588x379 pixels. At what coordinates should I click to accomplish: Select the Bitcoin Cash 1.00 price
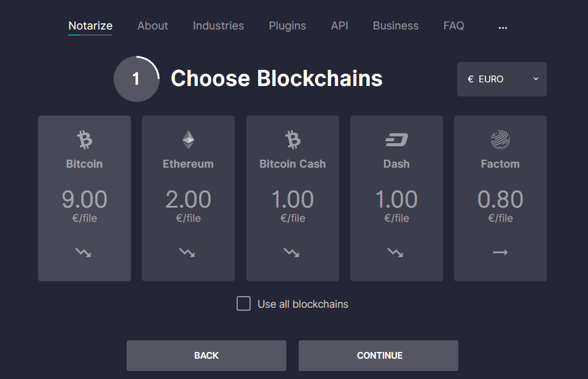click(292, 200)
